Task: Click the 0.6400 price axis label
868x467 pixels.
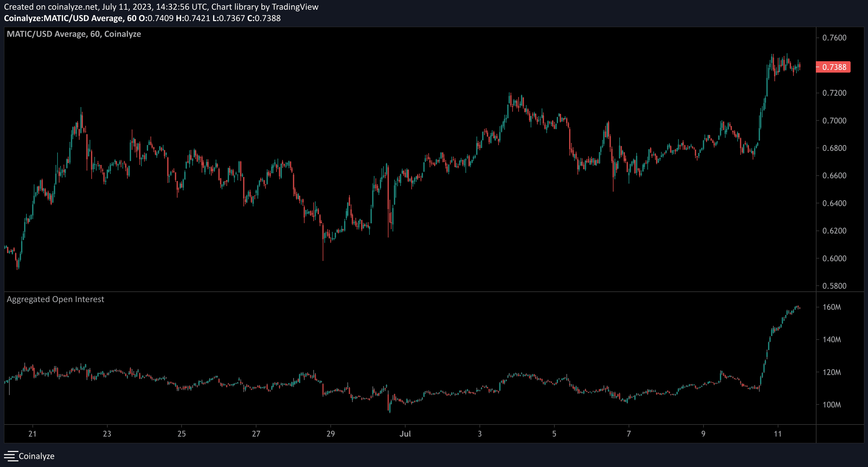Action: (x=834, y=203)
